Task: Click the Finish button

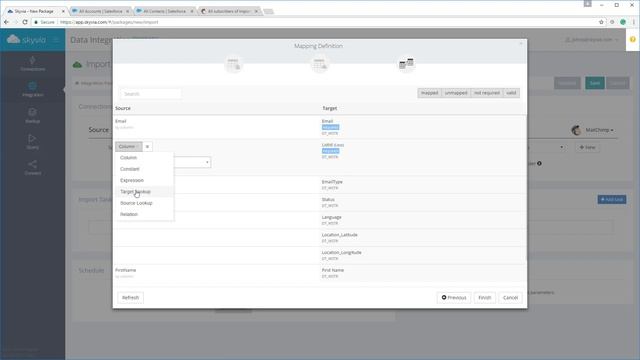Action: (x=484, y=298)
